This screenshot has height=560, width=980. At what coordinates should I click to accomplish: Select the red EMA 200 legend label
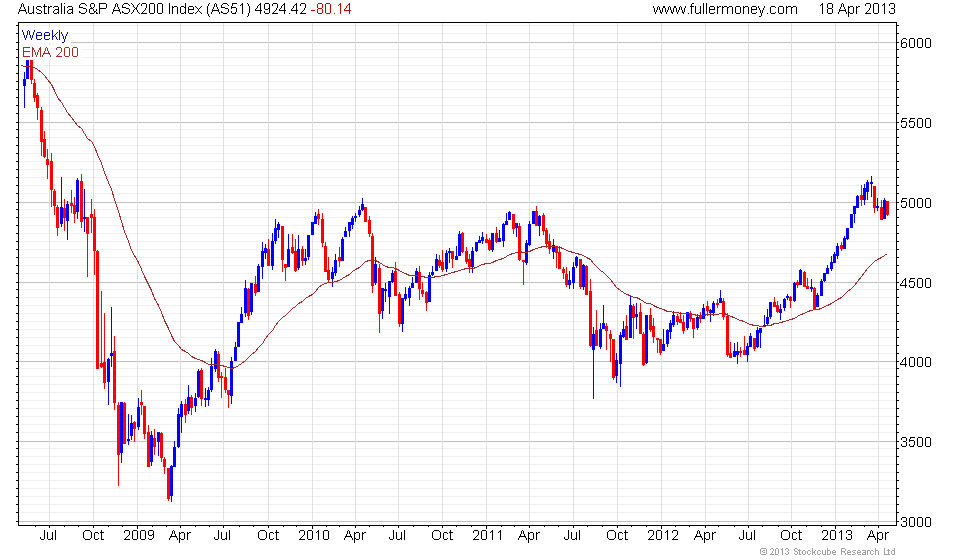51,52
